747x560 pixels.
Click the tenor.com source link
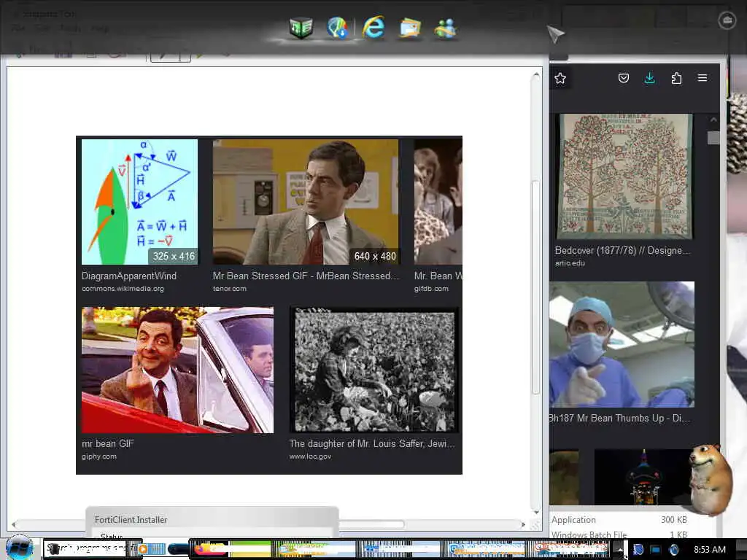(230, 289)
